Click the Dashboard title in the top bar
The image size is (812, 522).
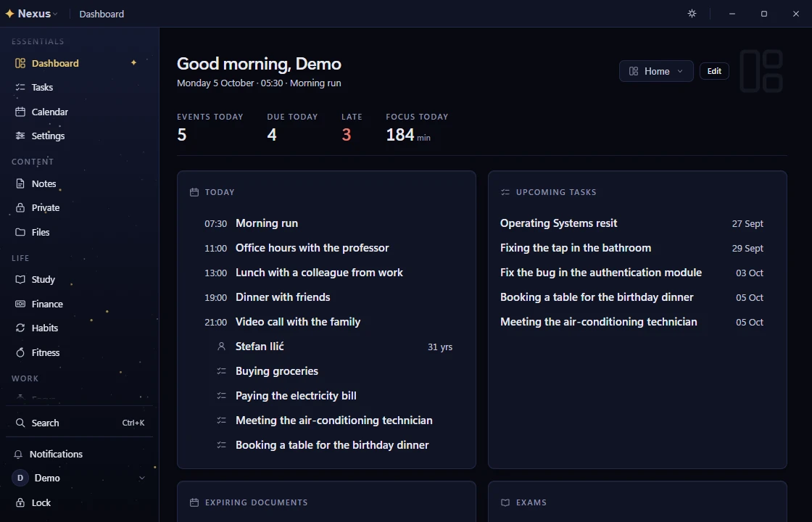pos(101,14)
